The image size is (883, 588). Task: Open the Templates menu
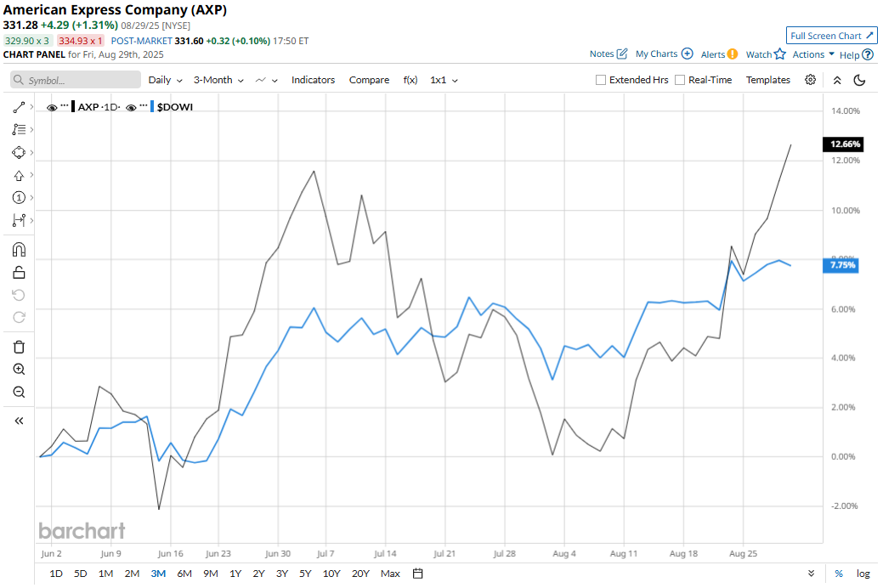tap(768, 80)
